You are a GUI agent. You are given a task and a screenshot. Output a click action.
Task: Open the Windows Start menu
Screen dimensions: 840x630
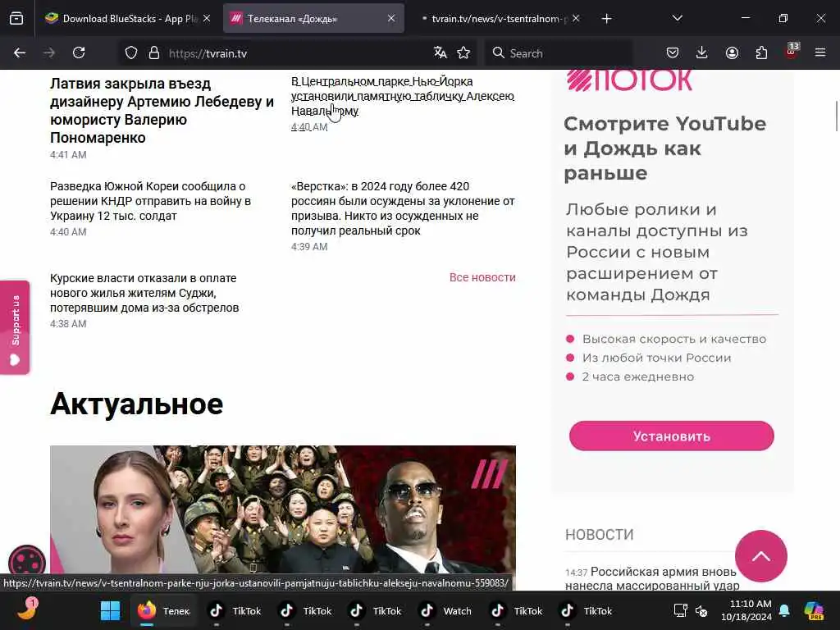111,610
